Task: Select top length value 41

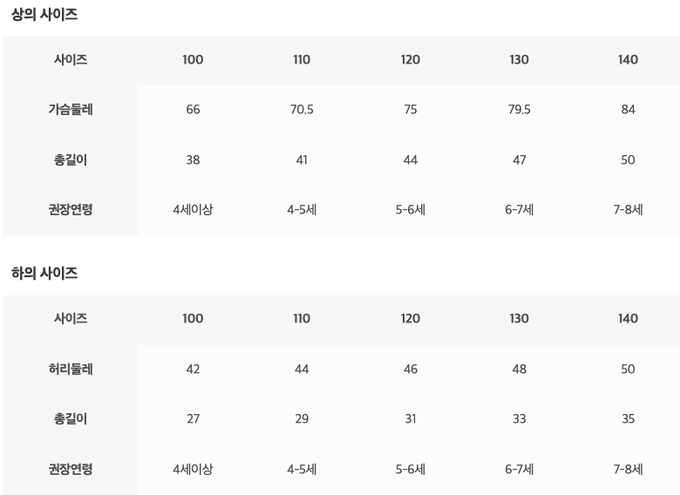Action: pos(302,160)
